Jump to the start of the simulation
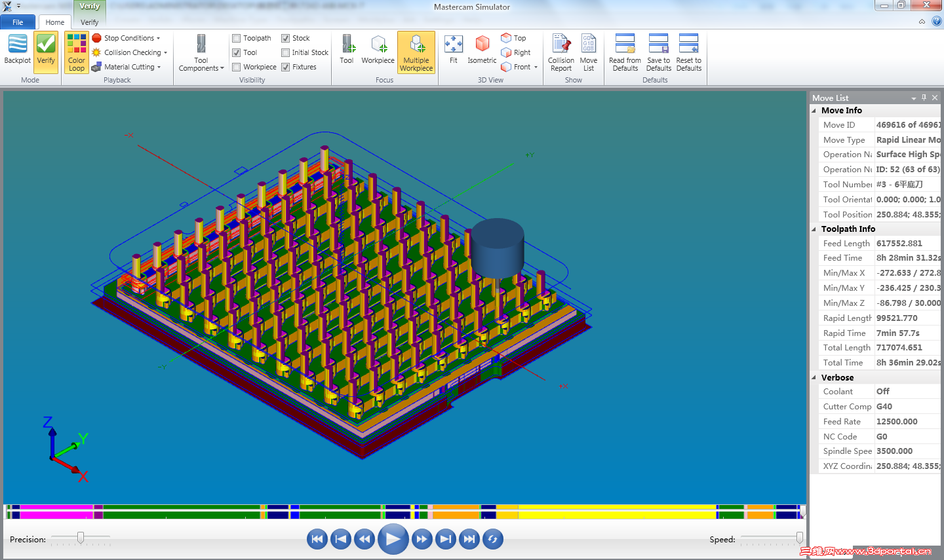Viewport: 944px width, 560px height. pos(317,539)
